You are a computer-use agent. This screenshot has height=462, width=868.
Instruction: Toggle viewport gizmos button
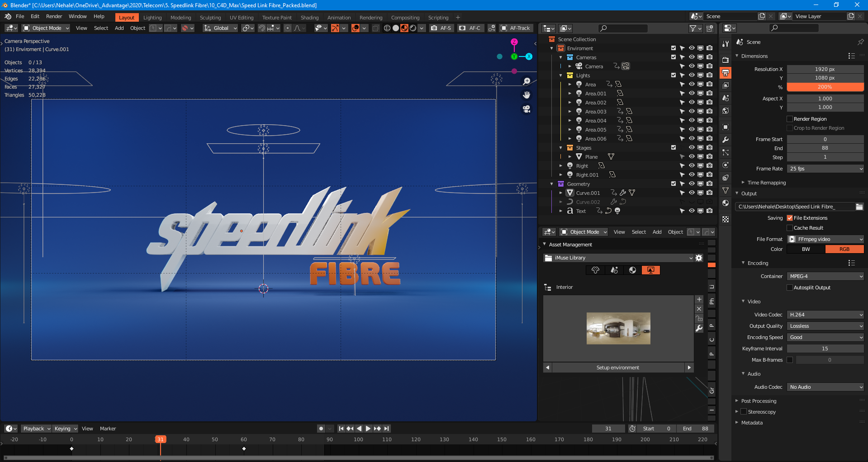click(335, 28)
